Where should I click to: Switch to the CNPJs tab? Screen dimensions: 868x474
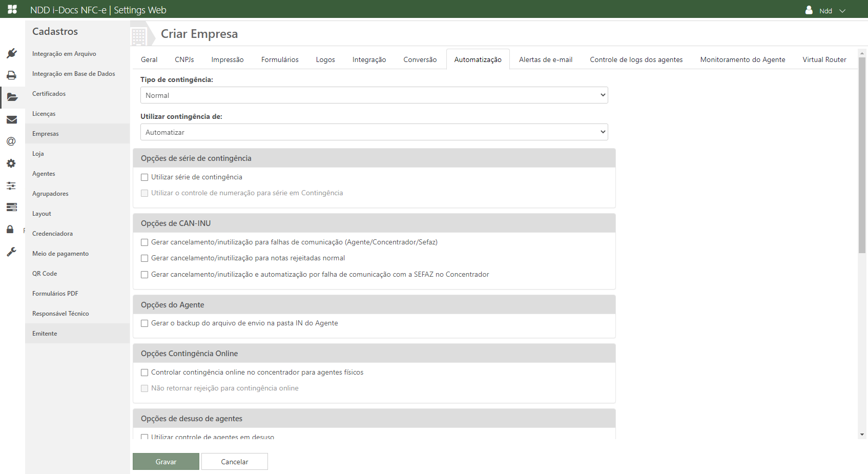(x=184, y=59)
